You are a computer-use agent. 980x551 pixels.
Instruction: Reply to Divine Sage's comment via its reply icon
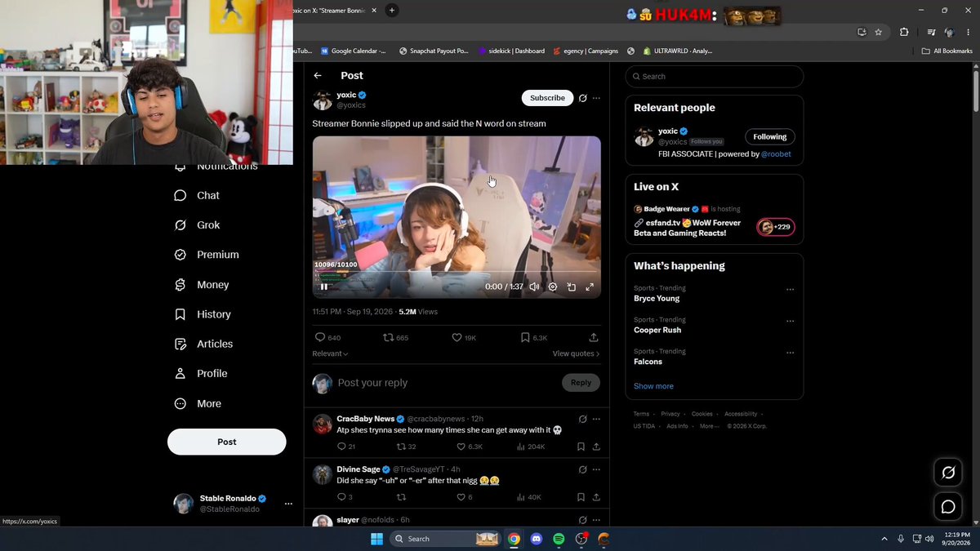(345, 497)
